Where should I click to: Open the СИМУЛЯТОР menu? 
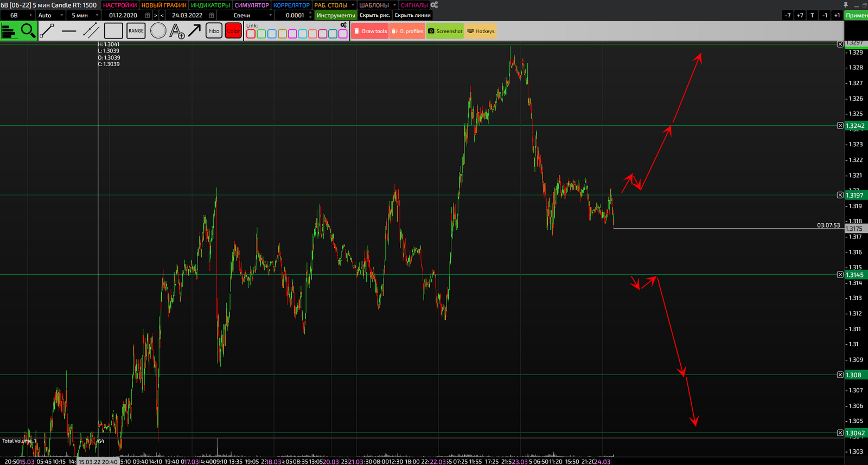tap(252, 5)
